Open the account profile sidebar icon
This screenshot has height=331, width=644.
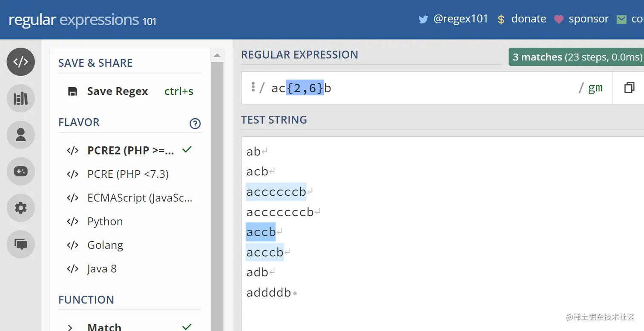pyautogui.click(x=20, y=135)
